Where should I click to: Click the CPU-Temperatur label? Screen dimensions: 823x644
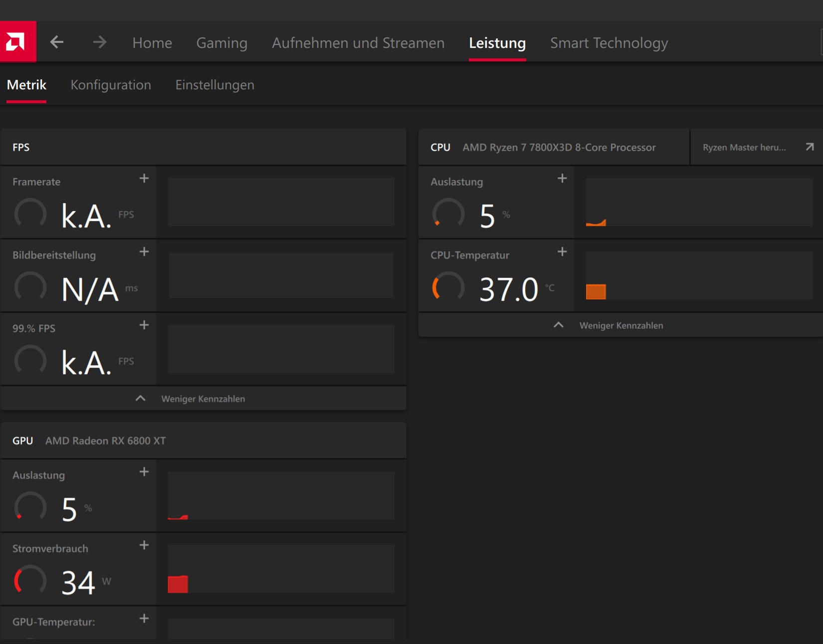pos(470,255)
